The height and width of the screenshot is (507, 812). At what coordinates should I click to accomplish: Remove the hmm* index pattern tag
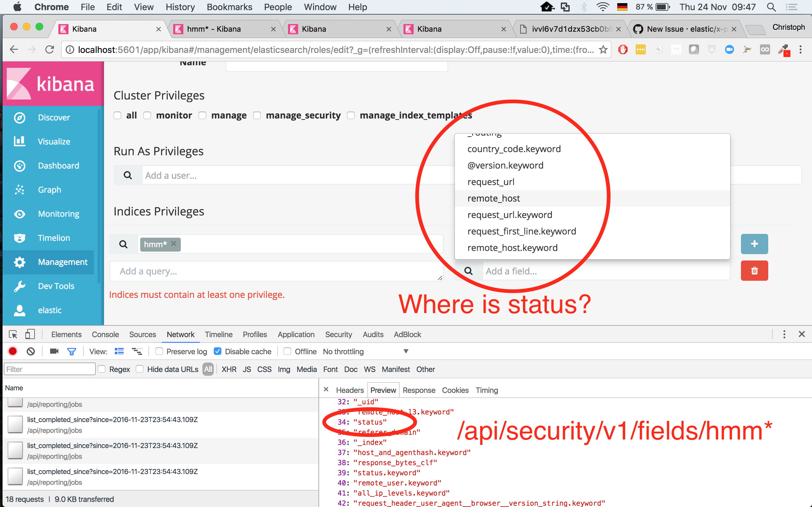point(174,244)
